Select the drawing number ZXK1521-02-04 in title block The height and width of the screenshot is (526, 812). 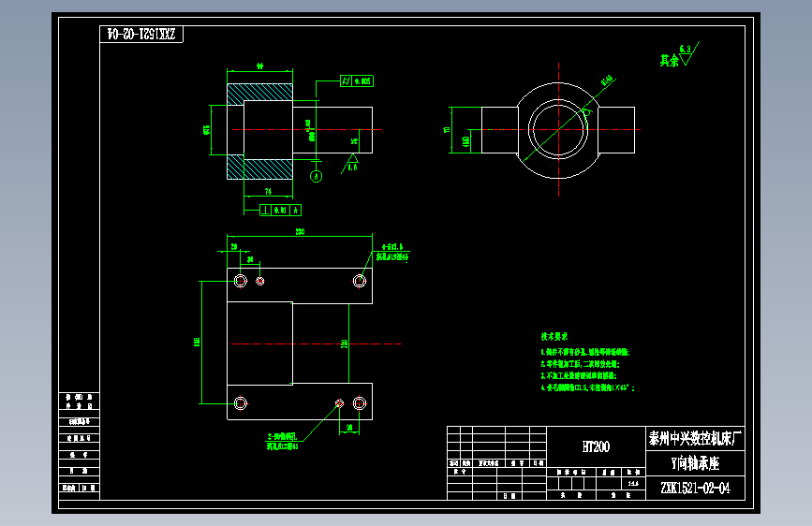click(695, 489)
